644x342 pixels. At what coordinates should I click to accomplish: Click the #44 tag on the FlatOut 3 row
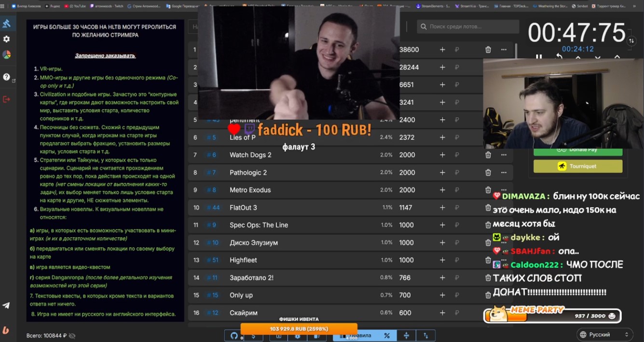pyautogui.click(x=213, y=207)
